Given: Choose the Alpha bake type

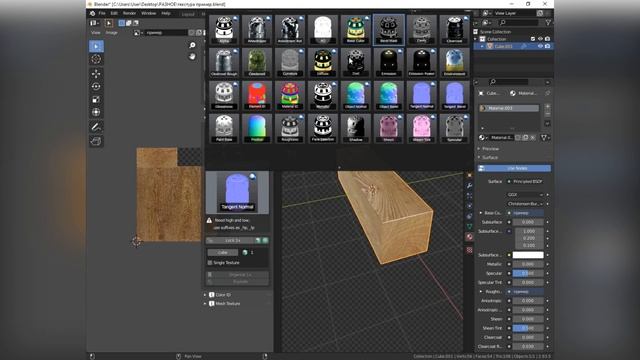Looking at the screenshot, I should 224,29.
